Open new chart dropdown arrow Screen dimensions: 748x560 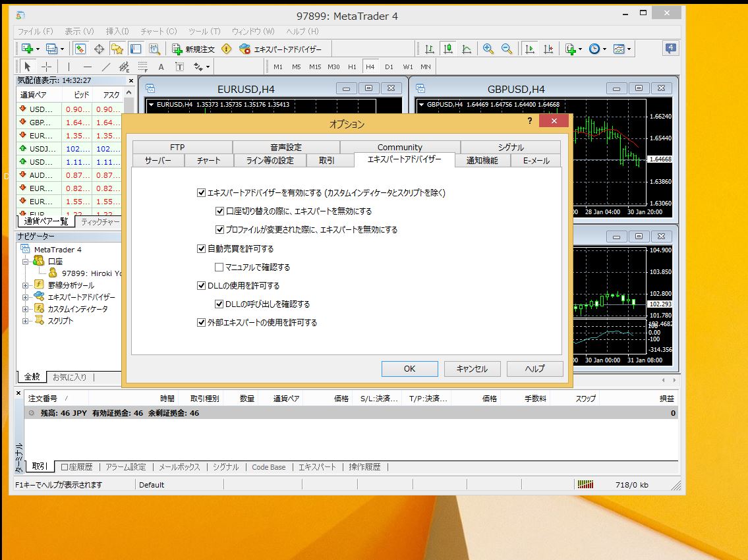38,49
